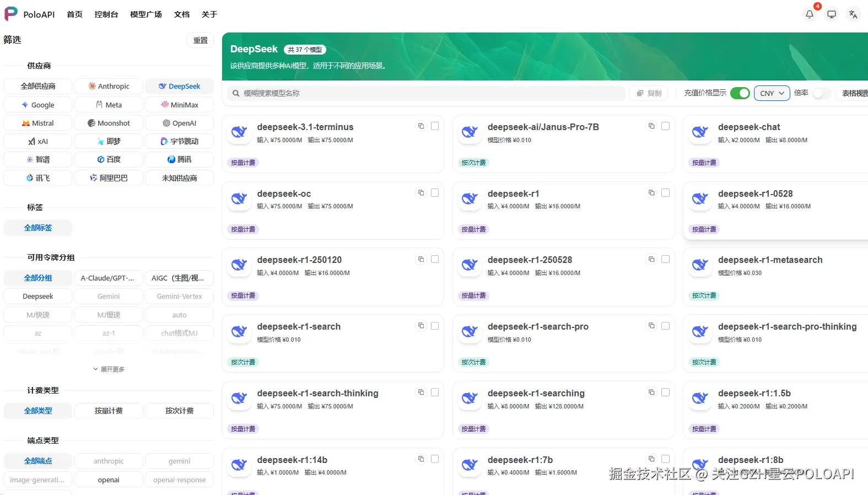Open 控制台 in top navigation

coord(106,14)
